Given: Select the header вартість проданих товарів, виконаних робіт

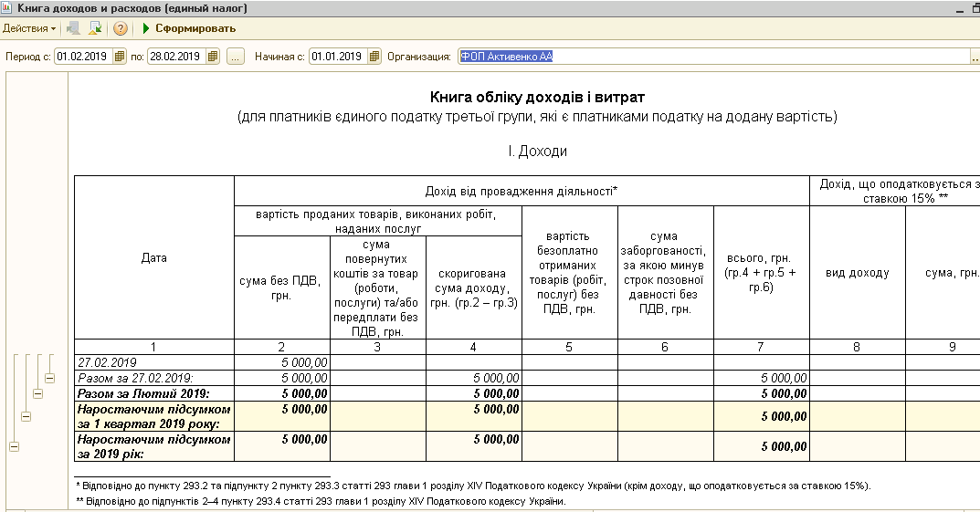Looking at the screenshot, I should point(377,221).
